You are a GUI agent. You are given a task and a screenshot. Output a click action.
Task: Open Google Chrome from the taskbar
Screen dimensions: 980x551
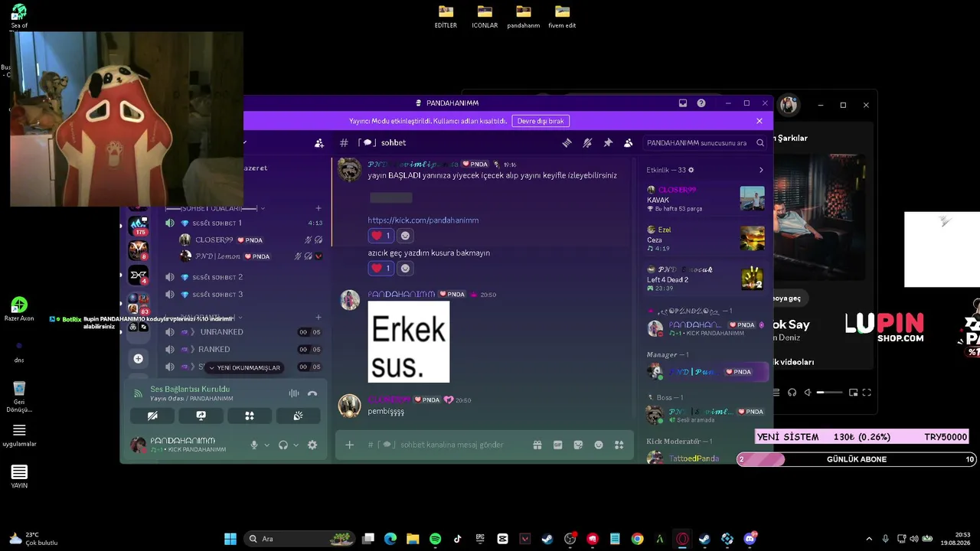tap(637, 539)
